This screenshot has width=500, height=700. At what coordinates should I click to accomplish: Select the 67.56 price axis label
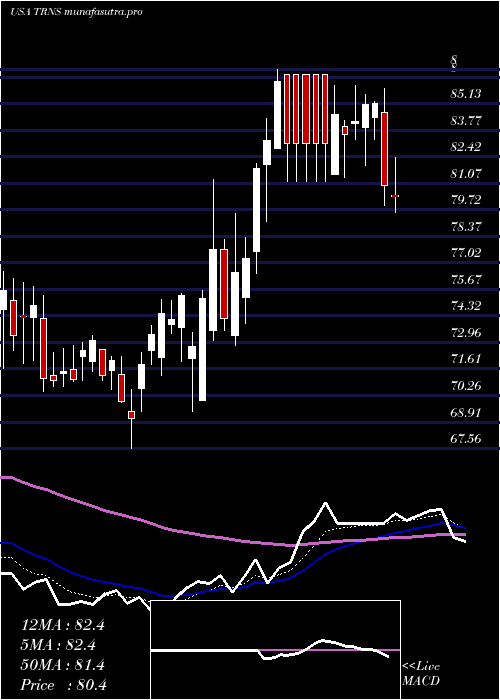[466, 438]
